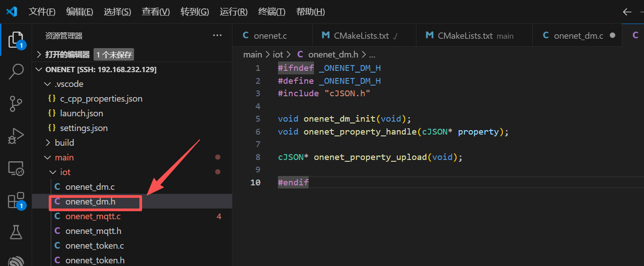Click the iot breadcrumb segment

tap(278, 54)
